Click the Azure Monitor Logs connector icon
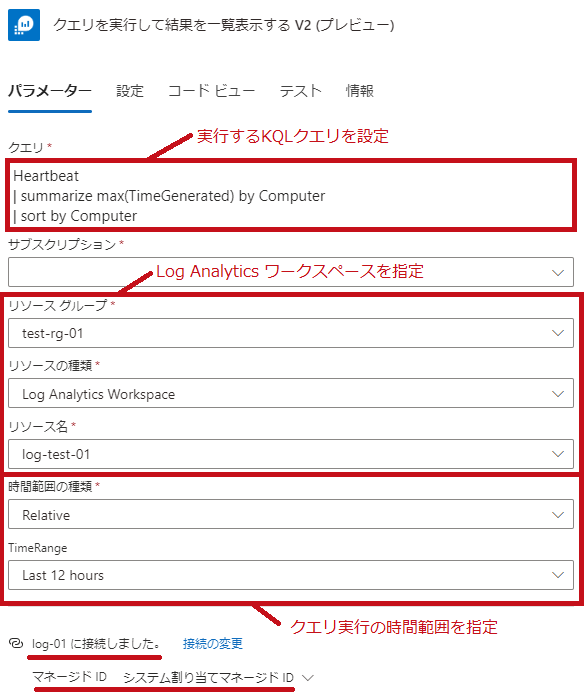The image size is (585, 694). (24, 25)
